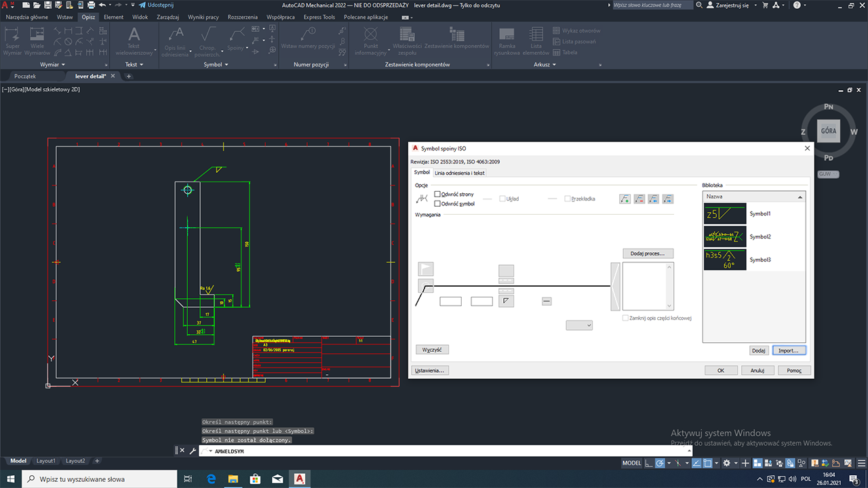Click the Wyczyść button
This screenshot has height=488, width=868.
pos(432,350)
